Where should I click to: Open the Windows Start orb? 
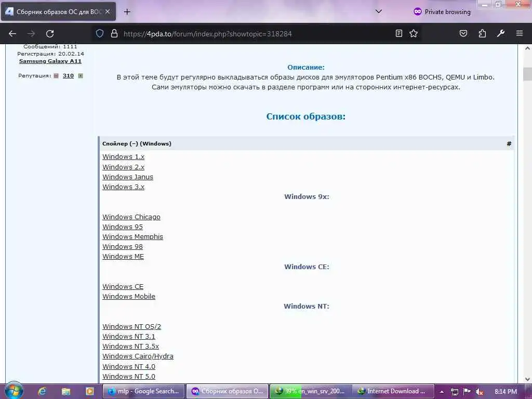tap(14, 391)
